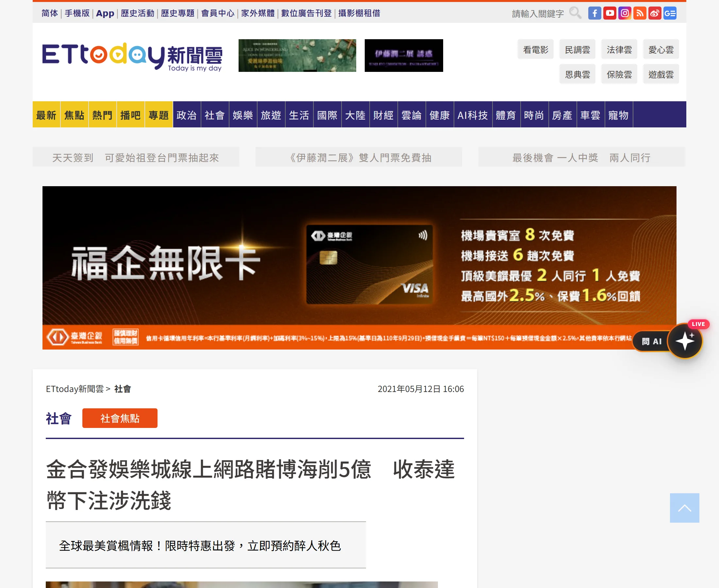The image size is (719, 588).
Task: Open 歷史活動 link
Action: point(138,13)
